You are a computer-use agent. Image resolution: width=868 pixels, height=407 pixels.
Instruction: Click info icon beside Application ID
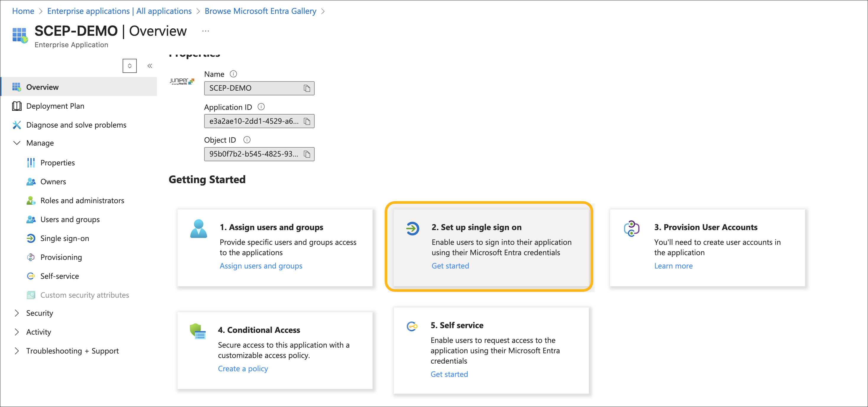tap(261, 107)
